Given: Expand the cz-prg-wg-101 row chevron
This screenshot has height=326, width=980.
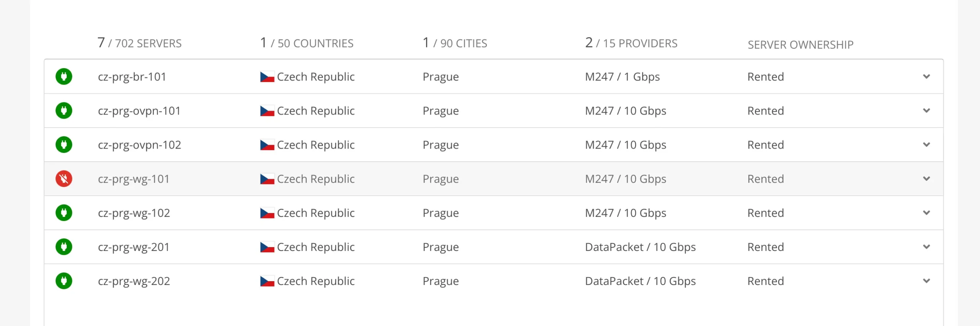Looking at the screenshot, I should click(926, 179).
